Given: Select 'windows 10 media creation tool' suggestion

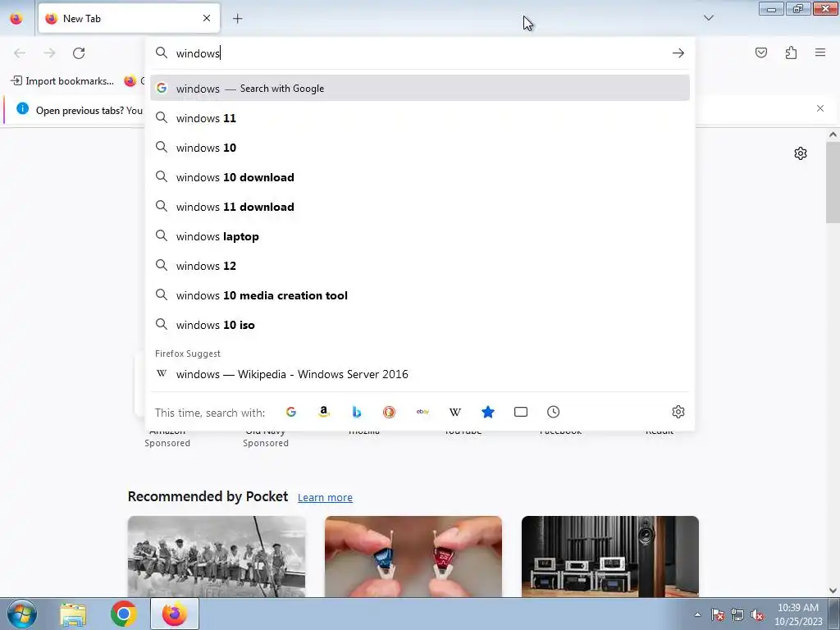Looking at the screenshot, I should tap(420, 295).
